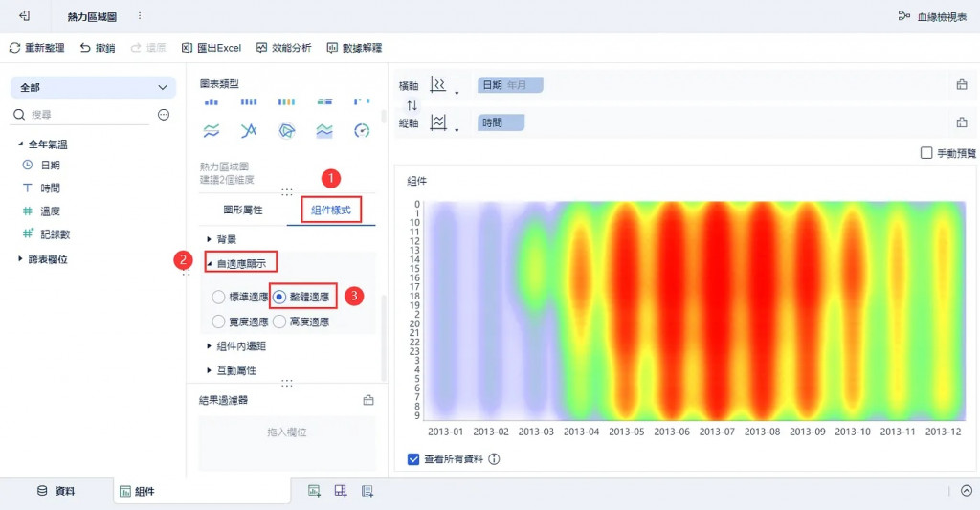Choose the colorful stacked column chart icon
Image resolution: width=980 pixels, height=510 pixels.
[287, 101]
